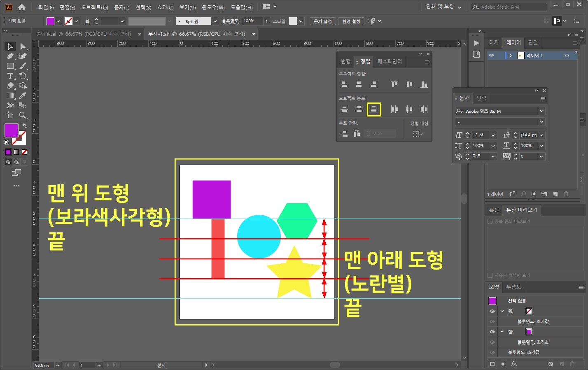Align objects horizontal center
588x370 pixels.
pos(359,84)
